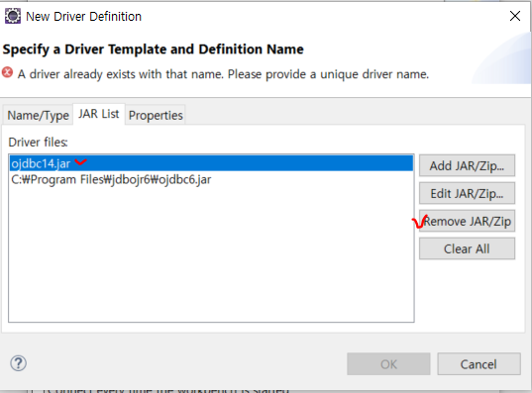Click the Remove JAR/Zip button
532x393 pixels.
click(467, 221)
